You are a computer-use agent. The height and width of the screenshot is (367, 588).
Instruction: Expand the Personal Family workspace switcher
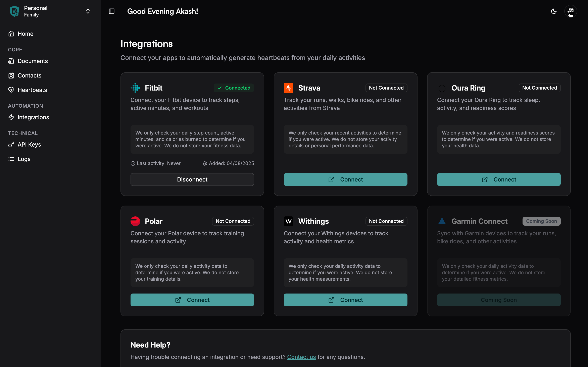click(88, 11)
